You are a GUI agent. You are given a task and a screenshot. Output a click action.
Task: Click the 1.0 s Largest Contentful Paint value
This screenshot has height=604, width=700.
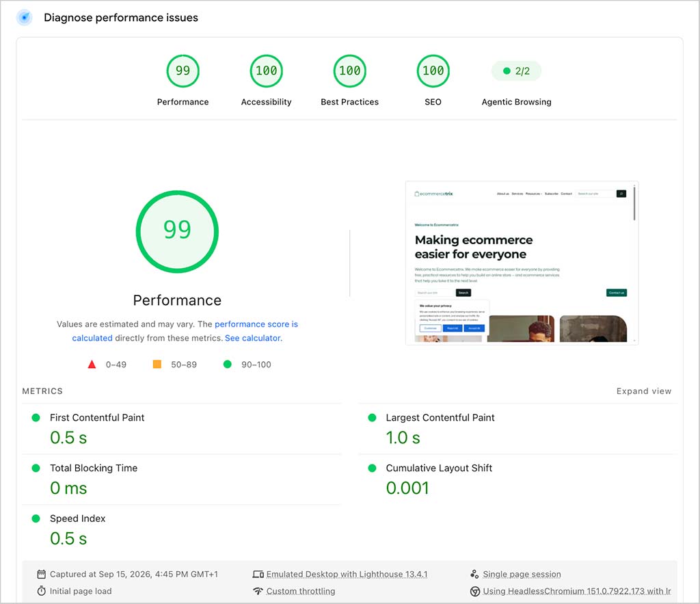(x=403, y=438)
